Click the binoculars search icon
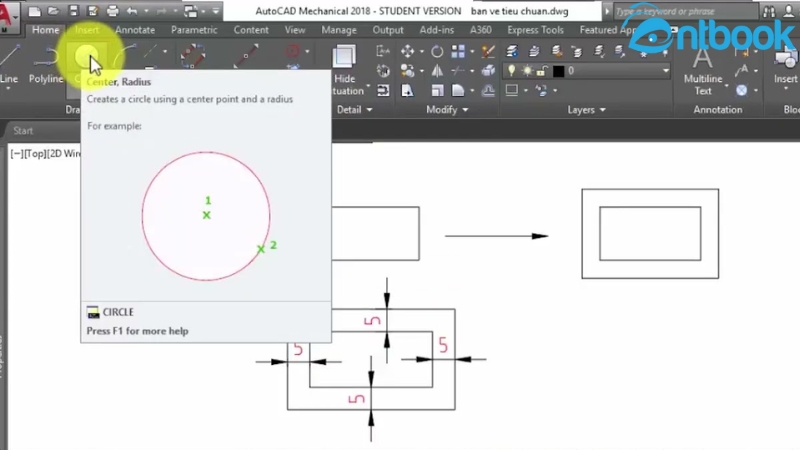 pos(769,11)
